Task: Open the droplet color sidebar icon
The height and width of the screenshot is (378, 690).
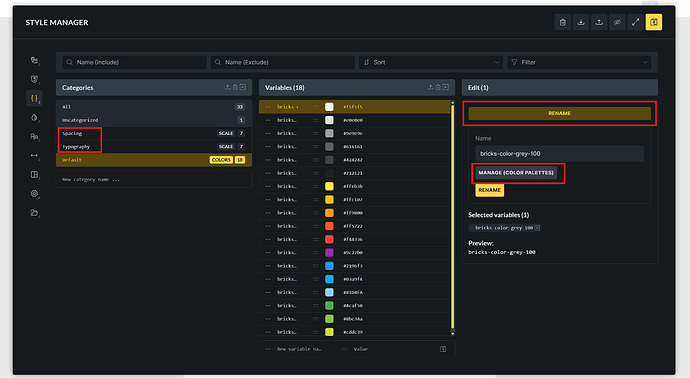Action: 34,117
